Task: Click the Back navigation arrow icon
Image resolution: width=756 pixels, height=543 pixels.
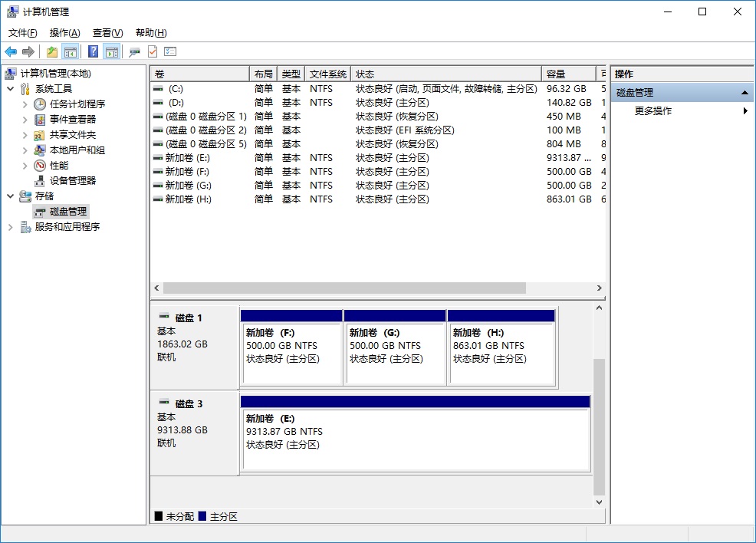Action: tap(12, 51)
